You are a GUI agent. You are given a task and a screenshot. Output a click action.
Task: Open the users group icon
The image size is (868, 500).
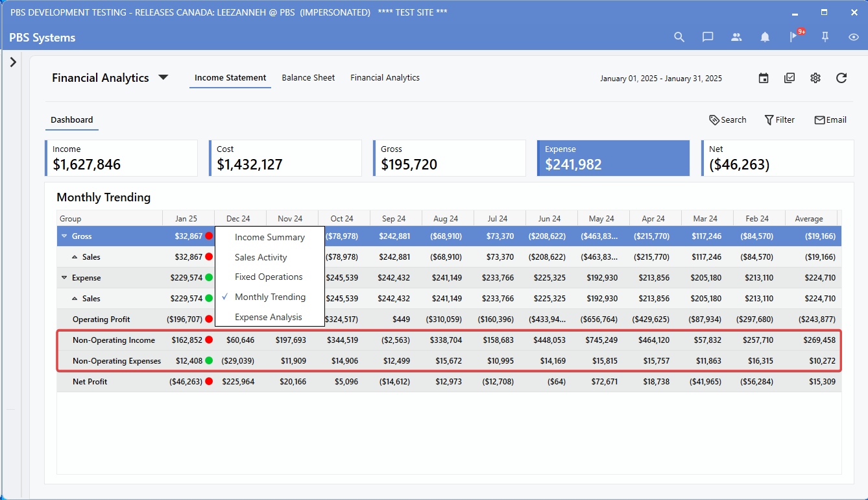(x=736, y=38)
